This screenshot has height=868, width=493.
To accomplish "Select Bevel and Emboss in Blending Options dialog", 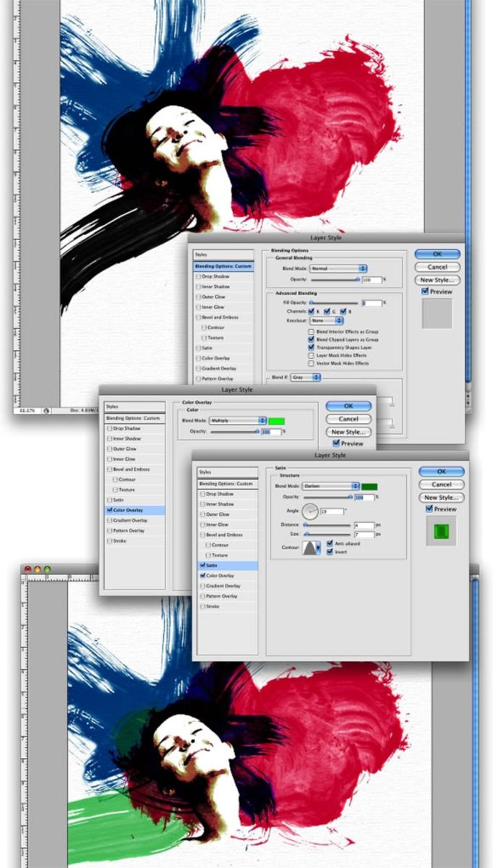I will tap(223, 317).
